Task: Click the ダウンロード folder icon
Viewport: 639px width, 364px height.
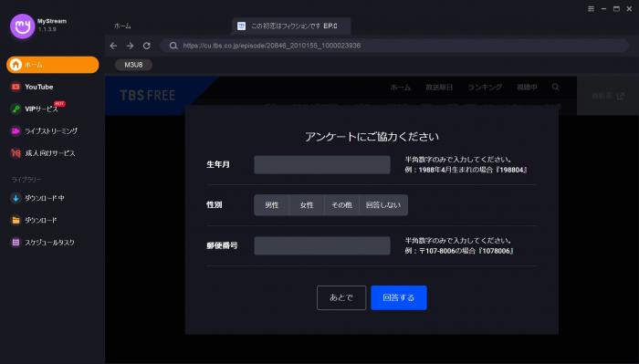Action: [16, 220]
